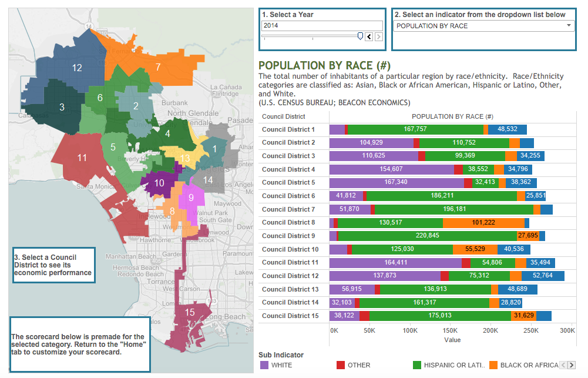Viewport: 588px width, 378px height.
Task: Click the BLACK OR AFRICAN orange legend swatch
Action: tap(495, 365)
